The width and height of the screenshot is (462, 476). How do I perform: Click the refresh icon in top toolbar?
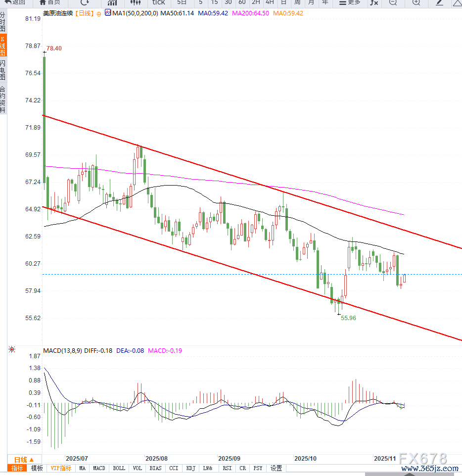(85, 2)
